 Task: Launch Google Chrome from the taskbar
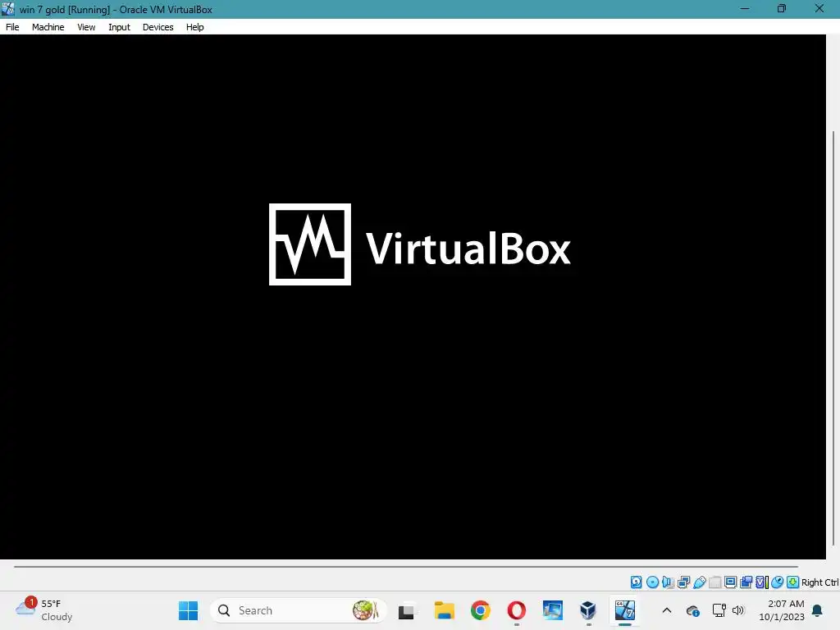pos(481,610)
